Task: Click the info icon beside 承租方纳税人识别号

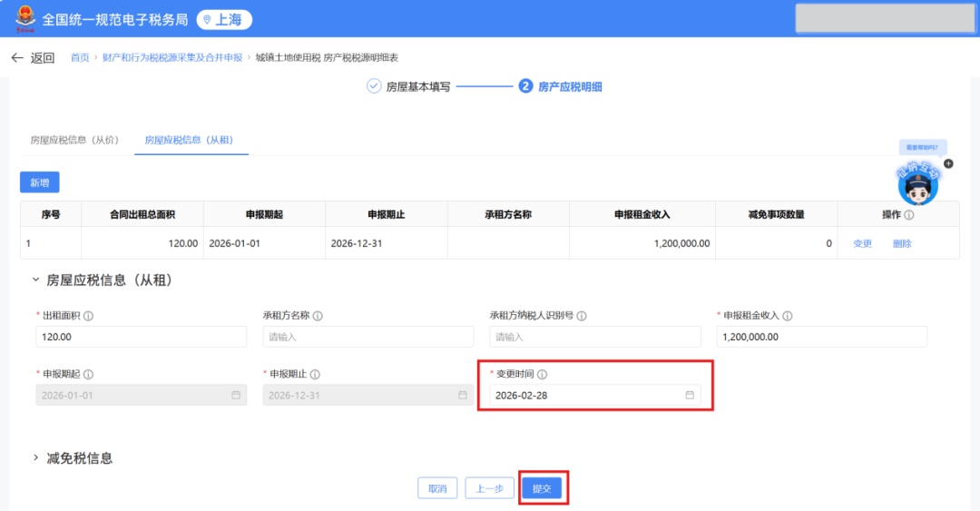Action: (582, 317)
